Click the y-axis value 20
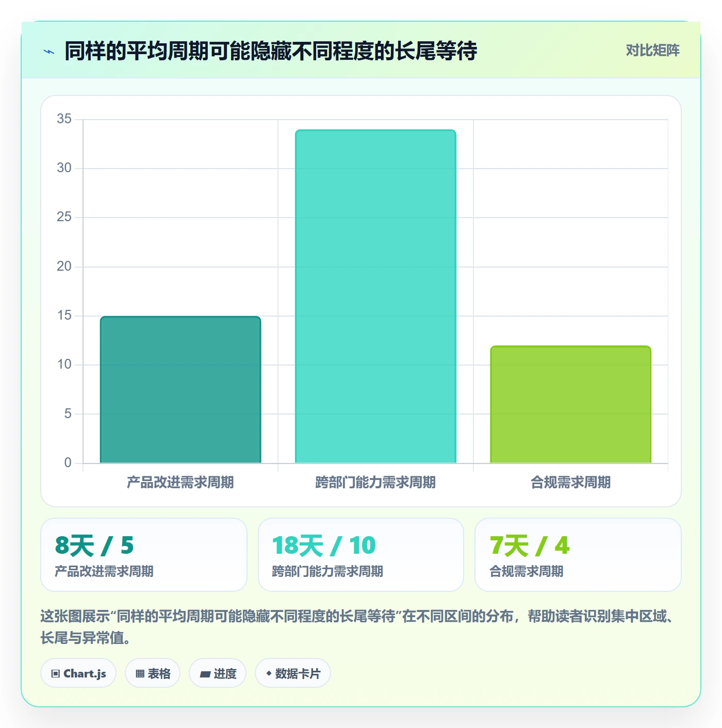722x728 pixels. coord(64,267)
